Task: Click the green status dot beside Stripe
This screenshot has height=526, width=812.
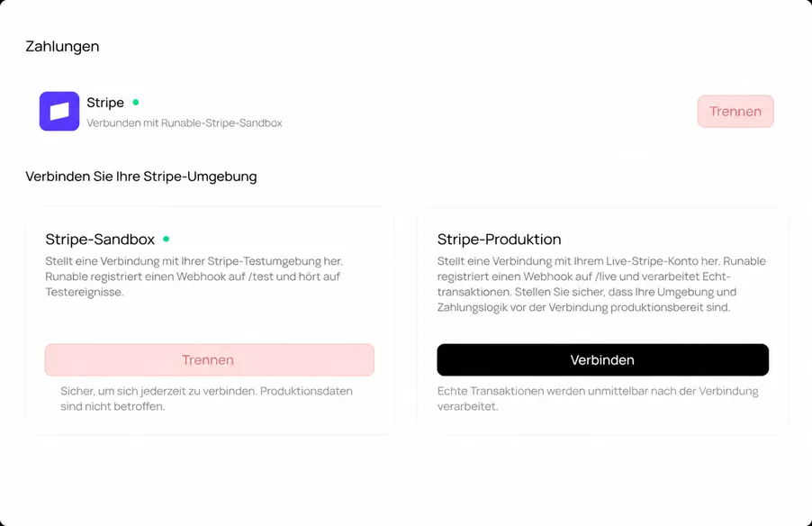Action: pyautogui.click(x=136, y=102)
